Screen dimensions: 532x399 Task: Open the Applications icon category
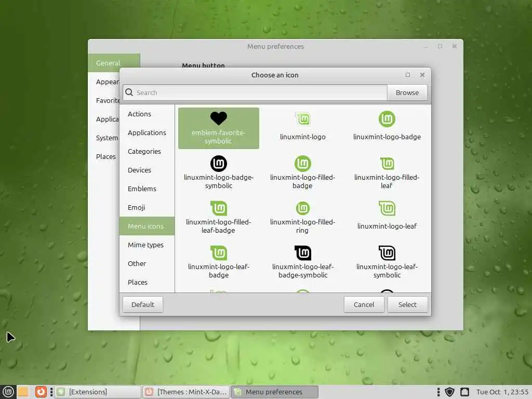(x=147, y=132)
